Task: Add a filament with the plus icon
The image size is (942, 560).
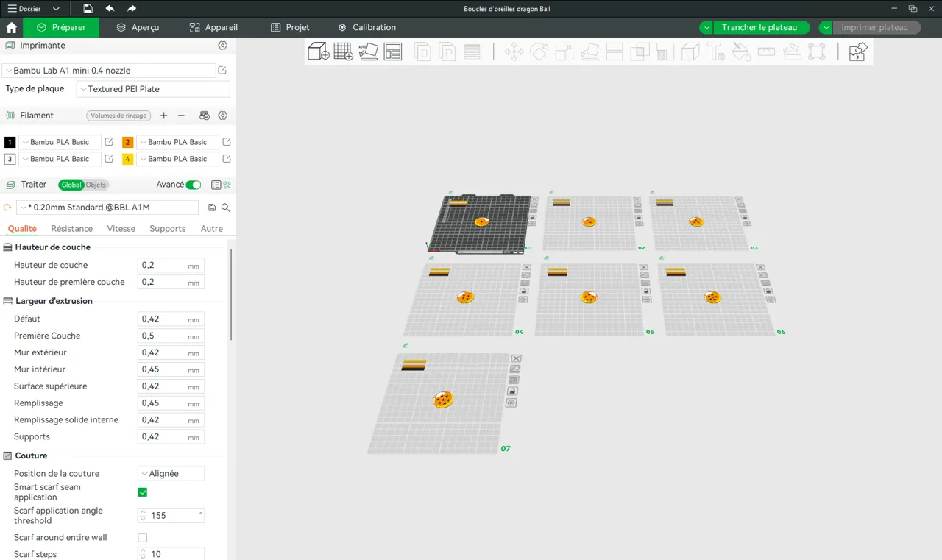Action: (x=164, y=116)
